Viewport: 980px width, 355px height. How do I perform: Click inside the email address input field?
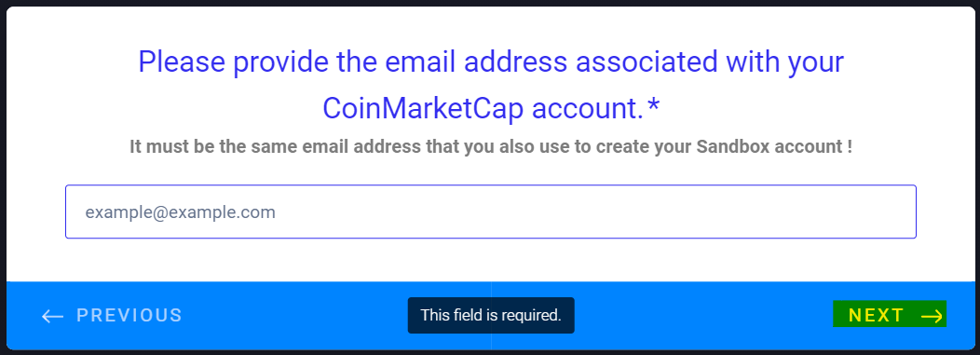pyautogui.click(x=491, y=212)
